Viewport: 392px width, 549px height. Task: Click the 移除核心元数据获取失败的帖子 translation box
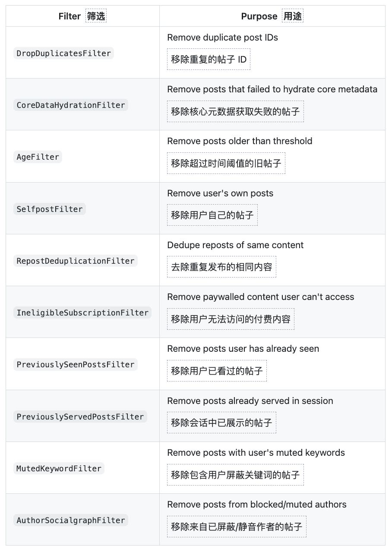point(235,112)
